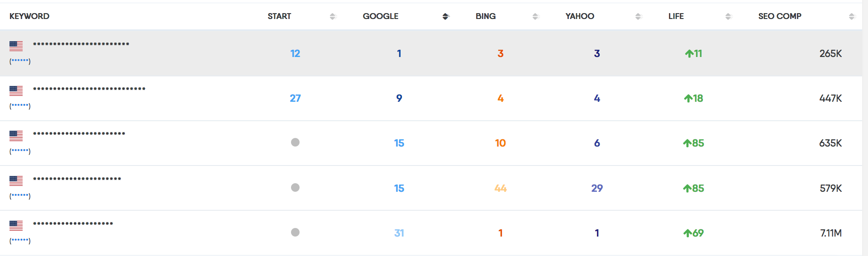Click the Bing rank 44 value
This screenshot has width=868, height=256.
(501, 188)
